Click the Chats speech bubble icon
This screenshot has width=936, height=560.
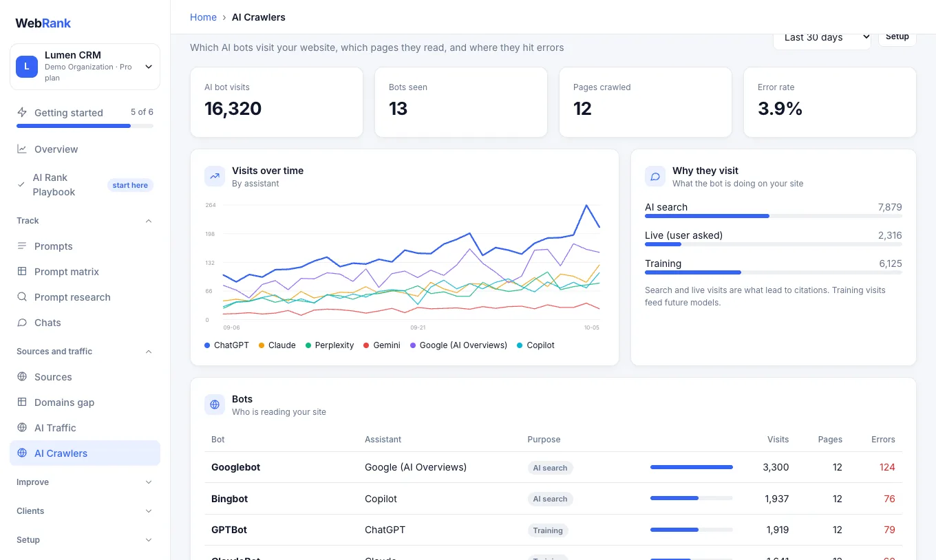pyautogui.click(x=22, y=323)
